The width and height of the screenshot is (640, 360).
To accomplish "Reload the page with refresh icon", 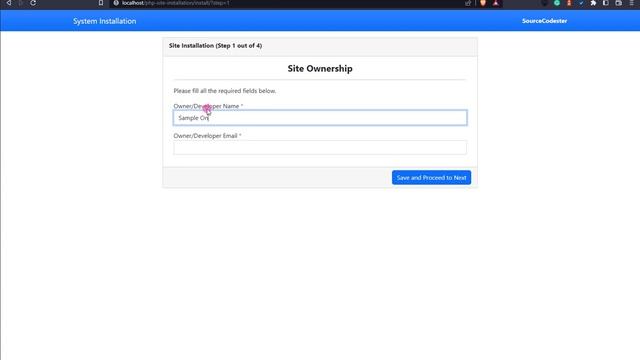I will [x=33, y=3].
